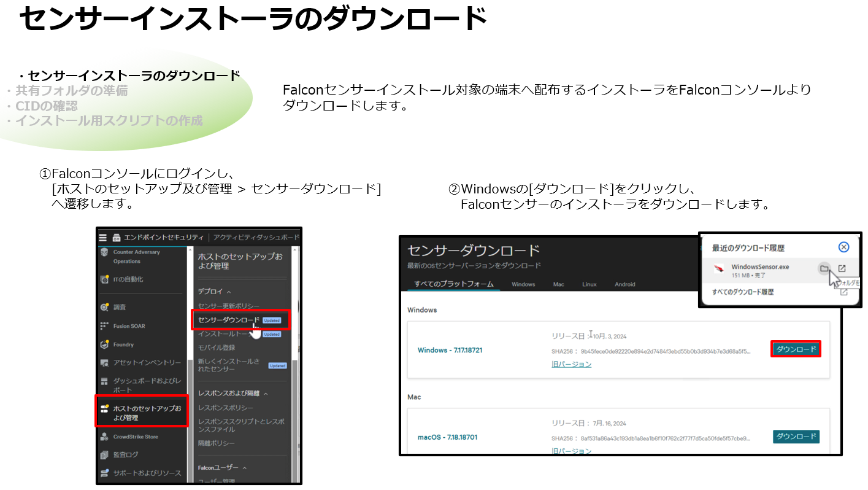Image resolution: width=868 pixels, height=490 pixels.
Task: Switch to the Mac platform tab
Action: click(x=558, y=284)
